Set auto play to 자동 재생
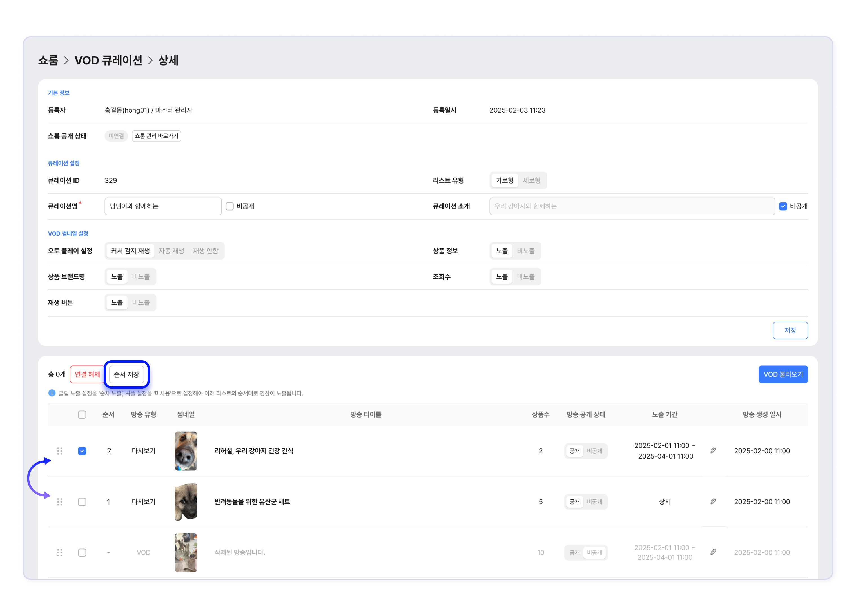The width and height of the screenshot is (856, 616). [171, 251]
